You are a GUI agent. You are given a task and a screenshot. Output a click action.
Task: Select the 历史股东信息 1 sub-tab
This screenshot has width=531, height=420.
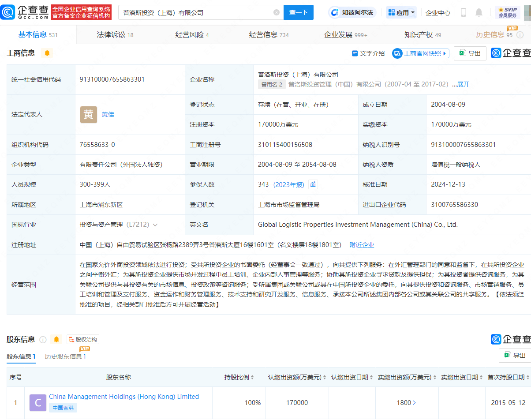[x=66, y=356]
